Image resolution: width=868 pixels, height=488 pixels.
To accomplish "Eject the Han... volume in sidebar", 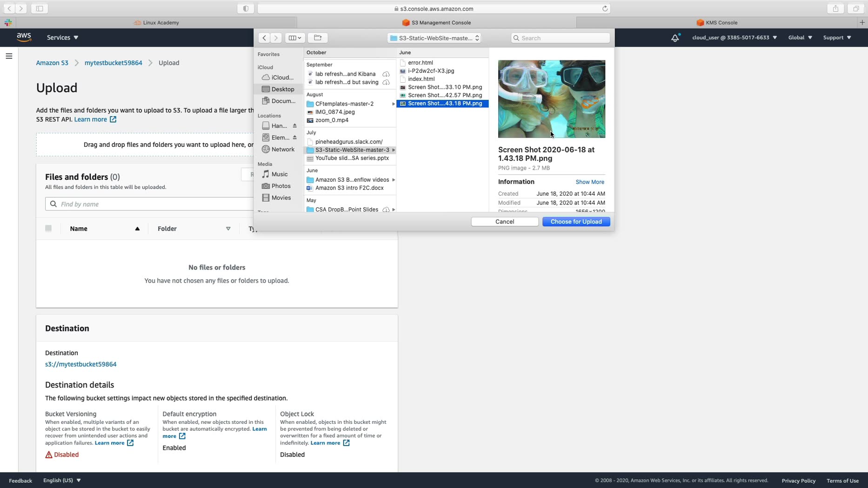I will pos(294,126).
